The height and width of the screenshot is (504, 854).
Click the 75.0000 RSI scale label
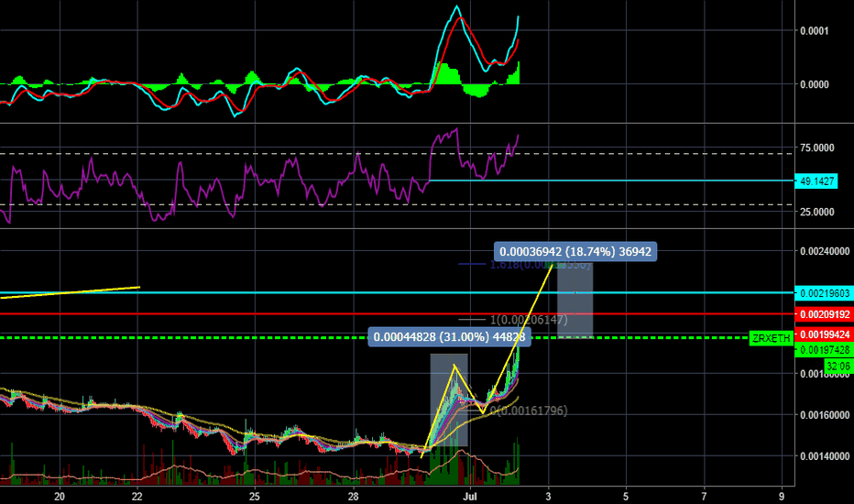click(x=817, y=148)
